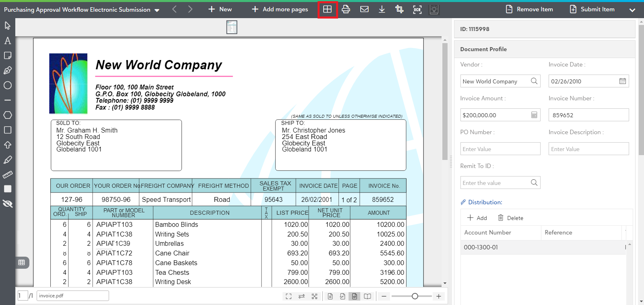Image resolution: width=644 pixels, height=305 pixels.
Task: Open the Invoice Date calendar picker
Action: pos(622,81)
